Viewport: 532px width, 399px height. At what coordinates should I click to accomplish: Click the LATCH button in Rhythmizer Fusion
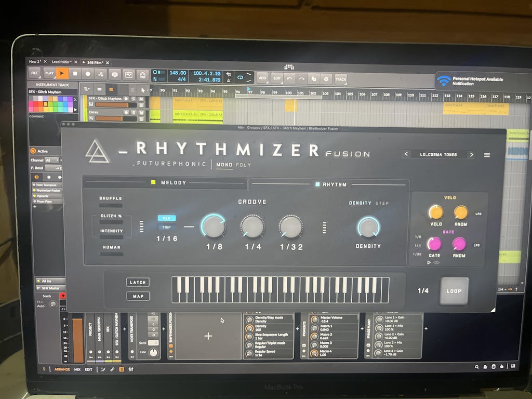coord(138,282)
